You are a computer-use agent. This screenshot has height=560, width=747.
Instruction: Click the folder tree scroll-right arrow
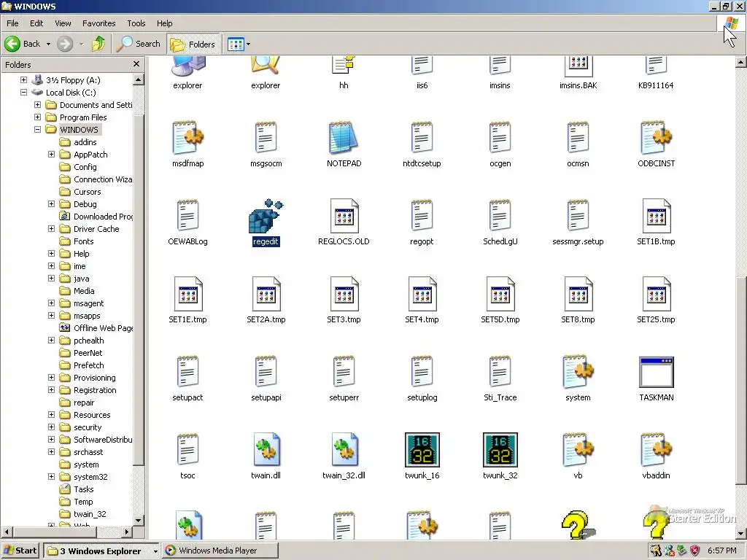[127, 532]
